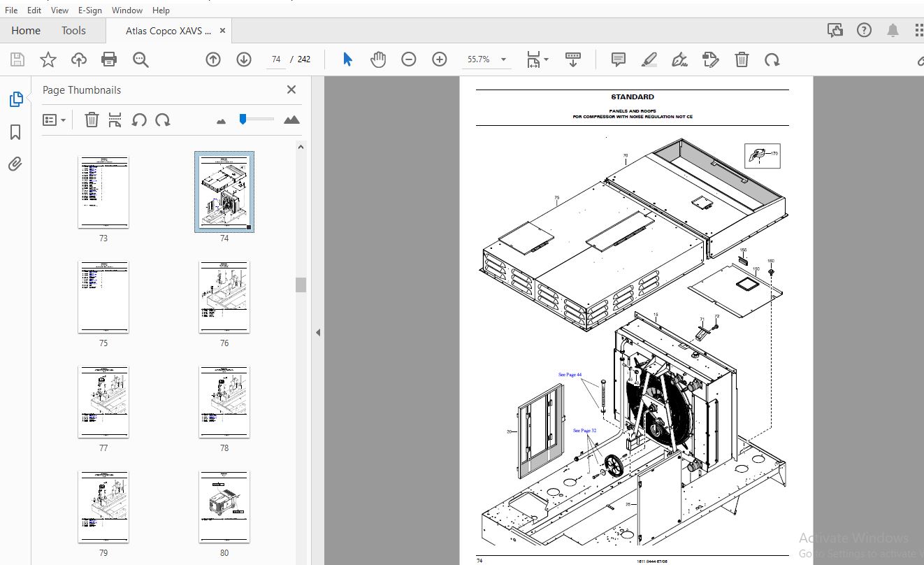Switch to the Tools tab

73,31
